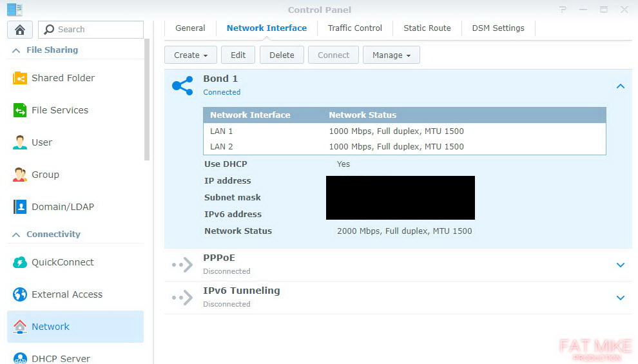Screen dimensions: 638x364
Task: Open Domain/LDAP settings
Action: [75, 207]
